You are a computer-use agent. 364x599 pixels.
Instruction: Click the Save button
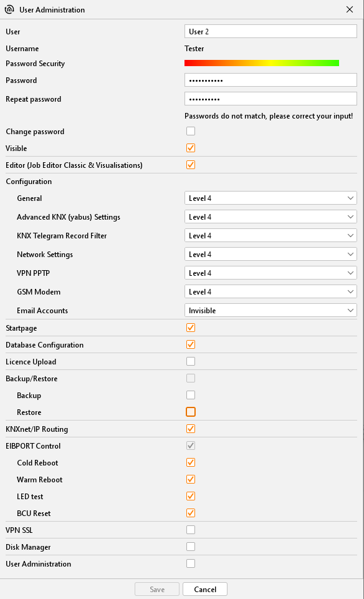pyautogui.click(x=157, y=589)
